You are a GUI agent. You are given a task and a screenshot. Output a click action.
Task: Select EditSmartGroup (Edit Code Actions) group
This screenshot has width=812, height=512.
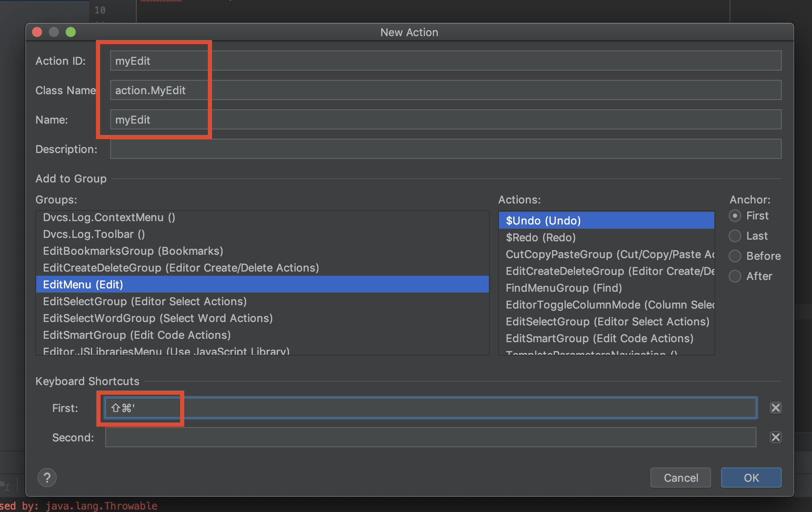137,335
